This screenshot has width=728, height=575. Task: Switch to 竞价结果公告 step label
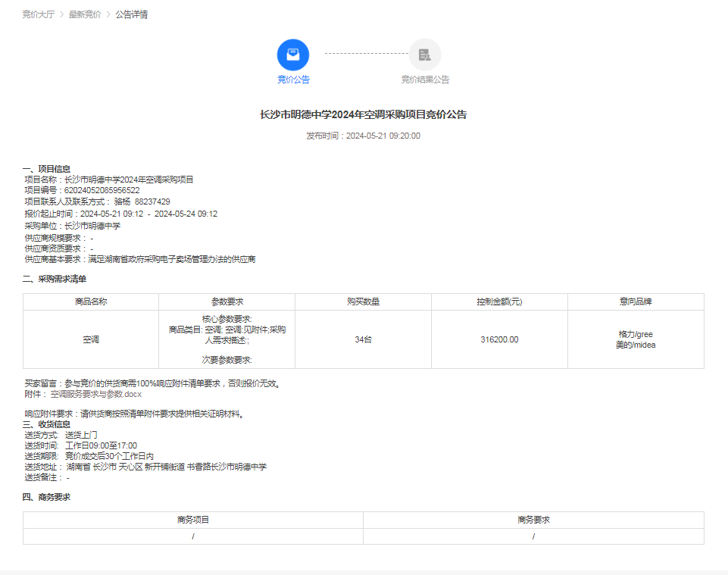coord(425,80)
